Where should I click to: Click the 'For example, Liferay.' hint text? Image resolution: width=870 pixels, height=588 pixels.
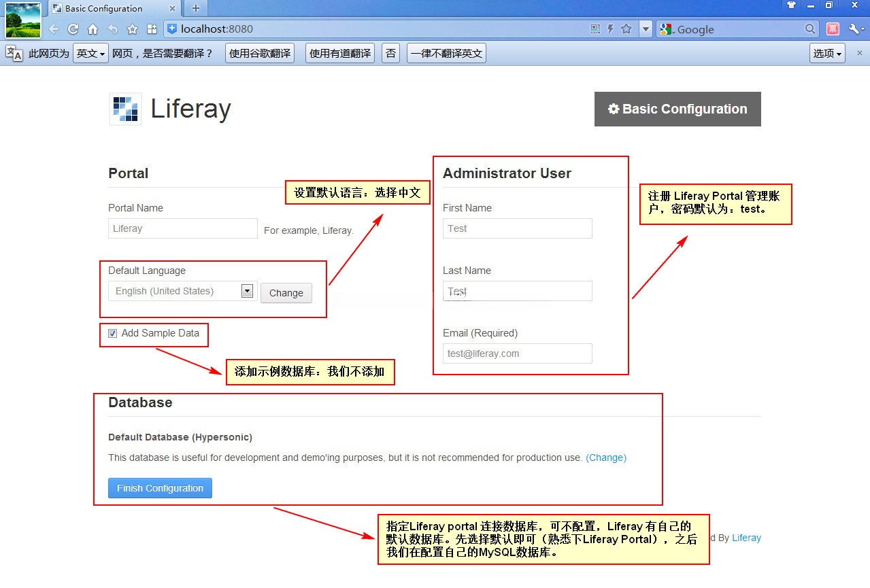(309, 230)
